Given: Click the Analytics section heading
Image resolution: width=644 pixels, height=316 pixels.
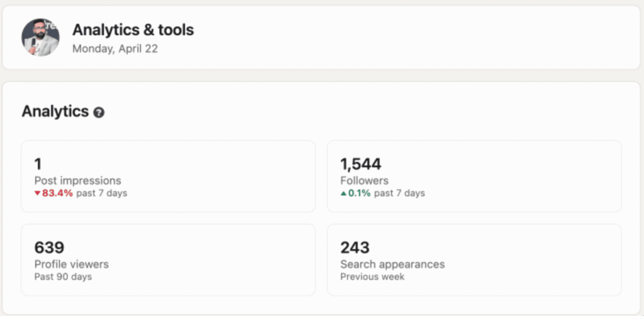Looking at the screenshot, I should (55, 112).
